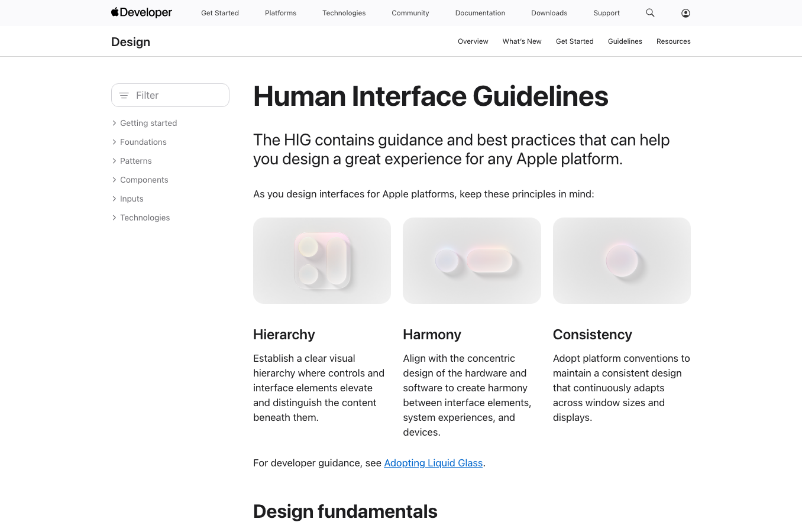
Task: Open the account profile icon
Action: coord(685,12)
